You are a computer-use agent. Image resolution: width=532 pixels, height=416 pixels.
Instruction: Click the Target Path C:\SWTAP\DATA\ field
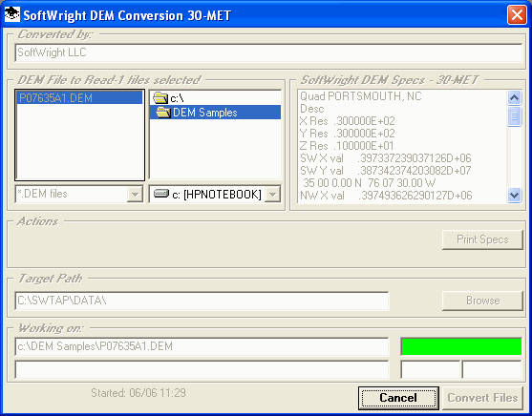pyautogui.click(x=202, y=301)
